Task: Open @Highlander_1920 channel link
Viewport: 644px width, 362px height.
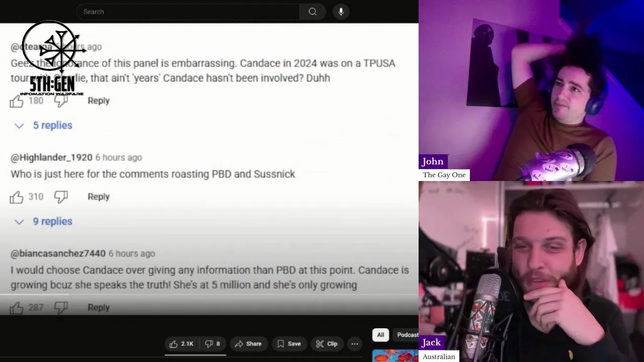Action: tap(51, 157)
